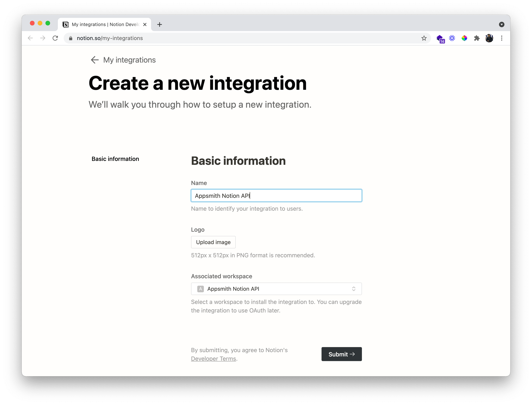
Task: Open the tab search dropdown arrow
Action: click(x=502, y=24)
